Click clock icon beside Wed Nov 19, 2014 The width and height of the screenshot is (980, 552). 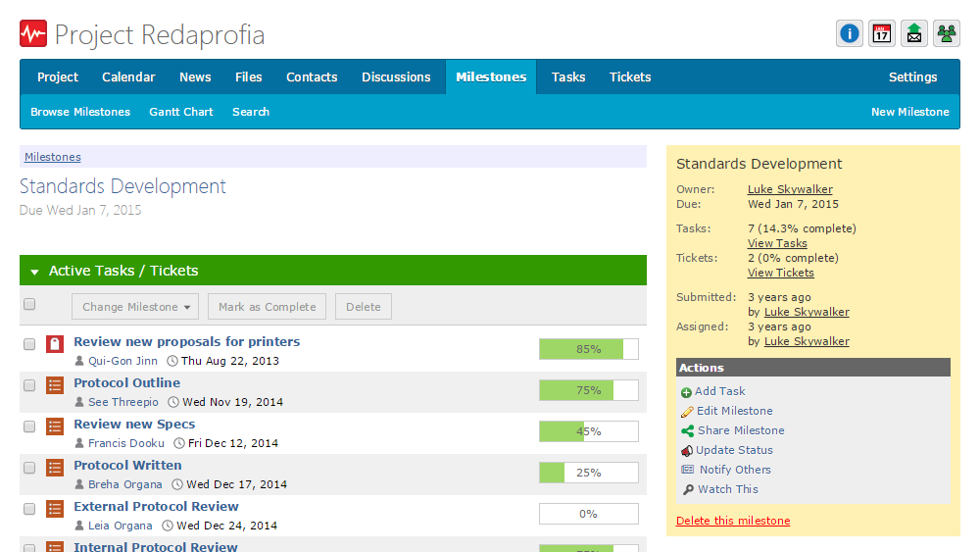pos(173,402)
